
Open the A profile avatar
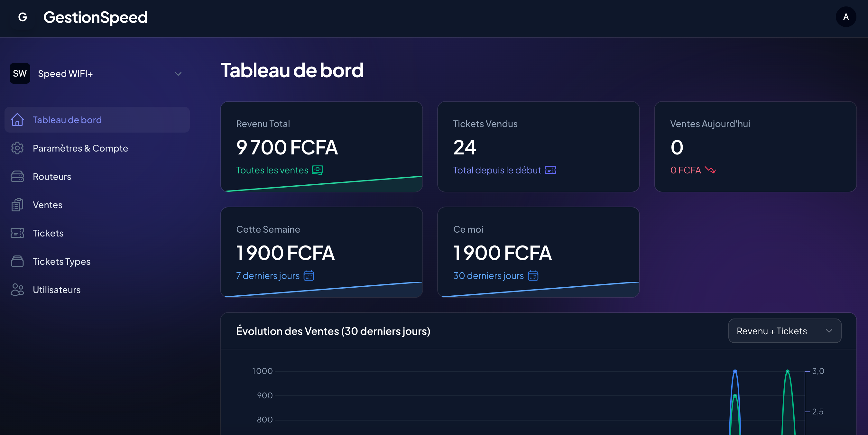coord(846,17)
